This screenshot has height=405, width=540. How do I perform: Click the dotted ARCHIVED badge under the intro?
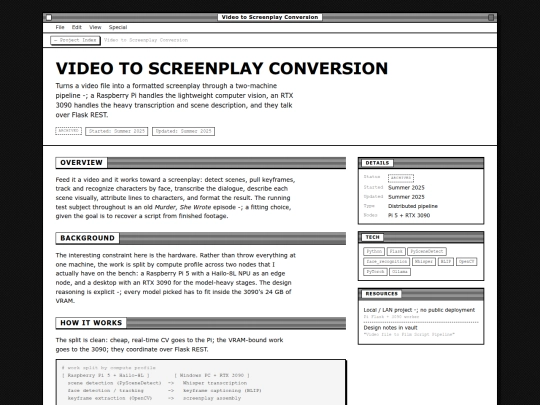click(x=69, y=131)
